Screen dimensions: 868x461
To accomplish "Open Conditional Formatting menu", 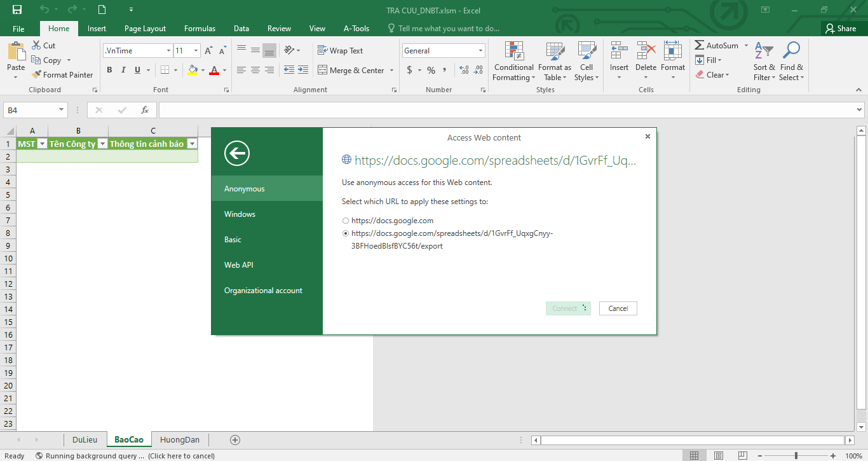I will click(513, 61).
